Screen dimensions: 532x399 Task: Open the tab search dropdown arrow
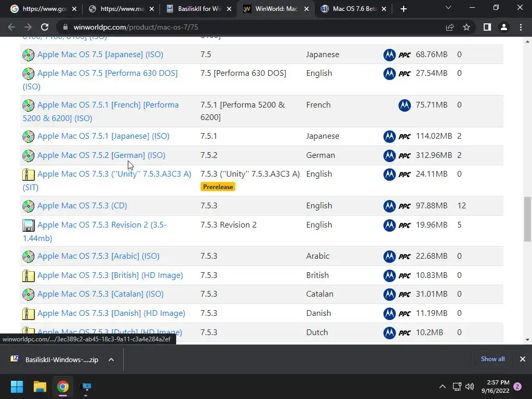pos(448,7)
